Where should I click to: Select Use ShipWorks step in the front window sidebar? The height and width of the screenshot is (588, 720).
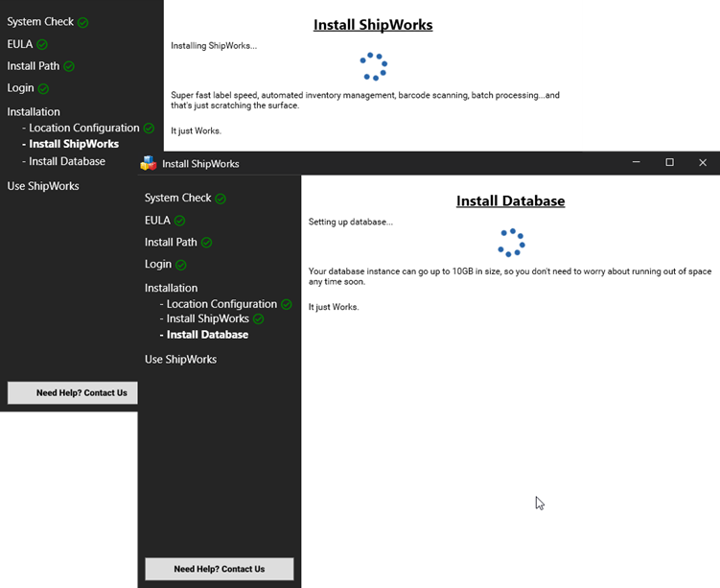pyautogui.click(x=181, y=360)
